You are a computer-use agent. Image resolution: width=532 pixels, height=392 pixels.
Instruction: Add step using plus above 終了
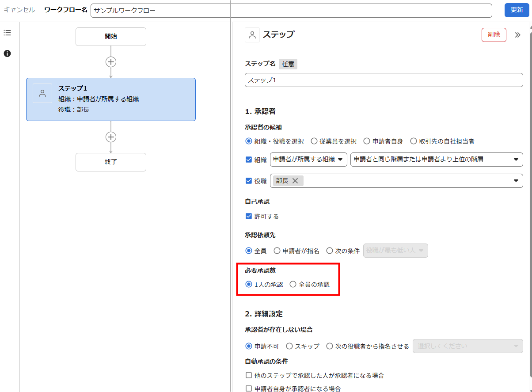tap(111, 137)
